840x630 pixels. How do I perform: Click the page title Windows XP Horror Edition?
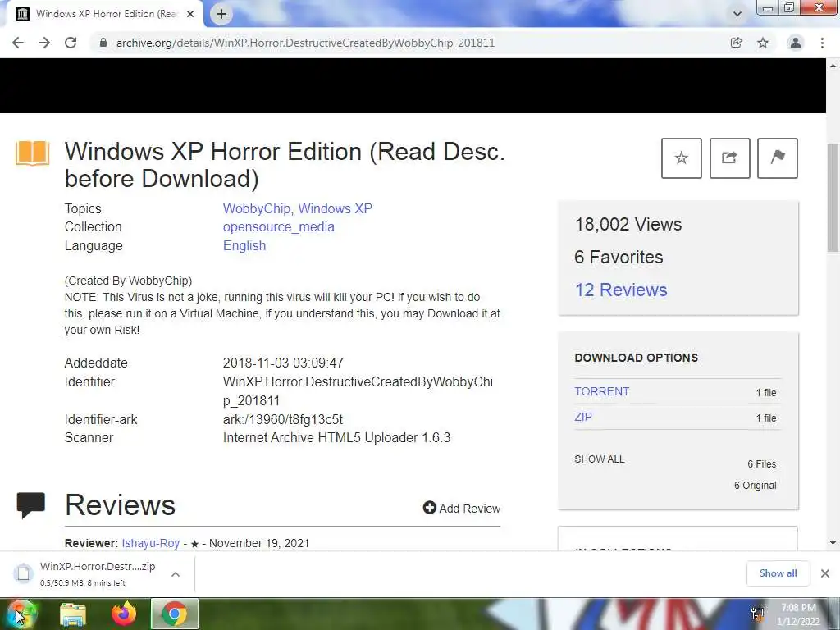pos(285,165)
